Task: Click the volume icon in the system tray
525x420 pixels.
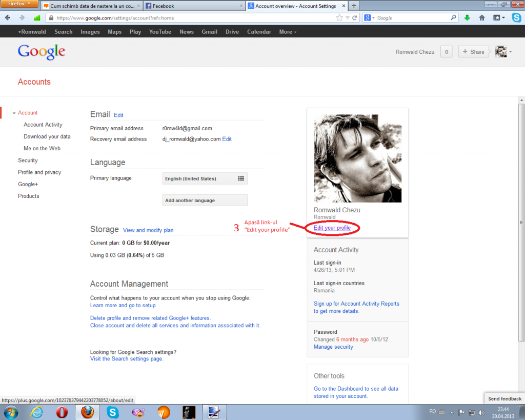Action: (x=482, y=412)
